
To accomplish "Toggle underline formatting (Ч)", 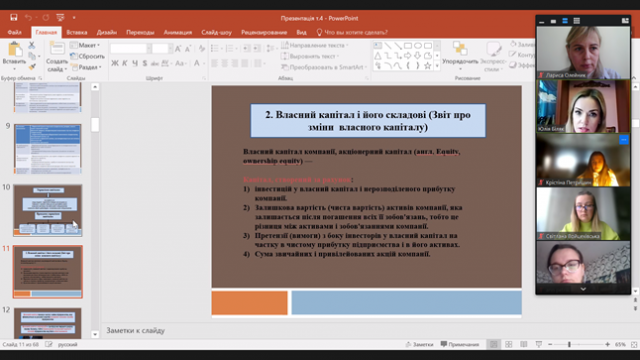I will (135, 63).
